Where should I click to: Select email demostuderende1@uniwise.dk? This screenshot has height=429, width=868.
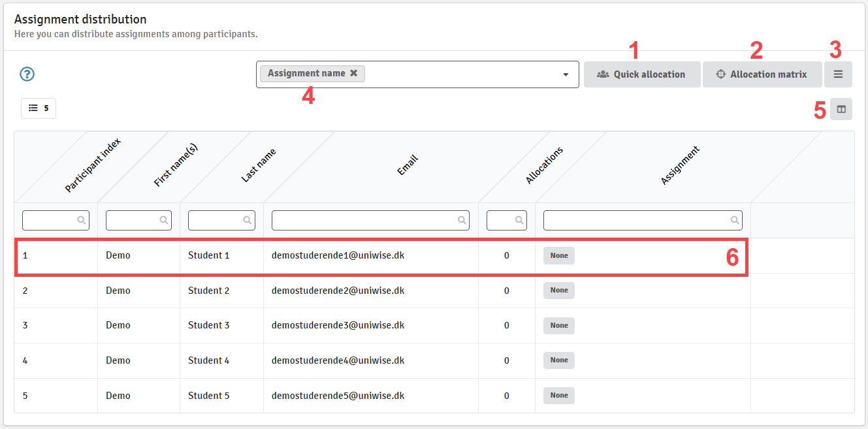coord(338,255)
